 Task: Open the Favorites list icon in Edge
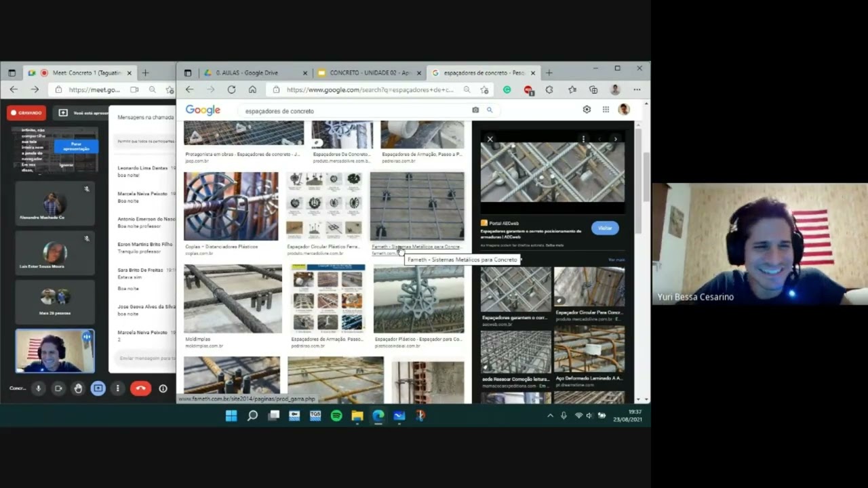[572, 89]
